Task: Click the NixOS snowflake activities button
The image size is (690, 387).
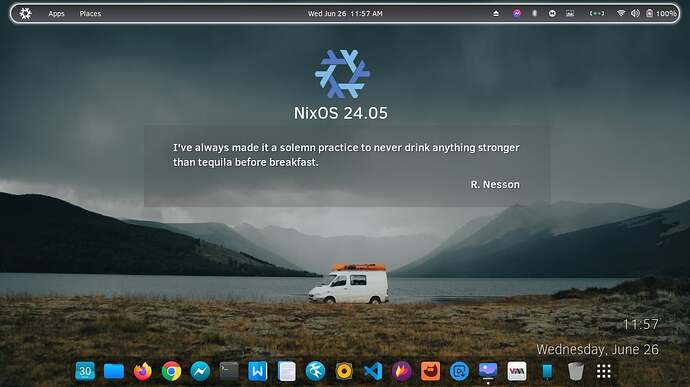Action: pyautogui.click(x=26, y=14)
